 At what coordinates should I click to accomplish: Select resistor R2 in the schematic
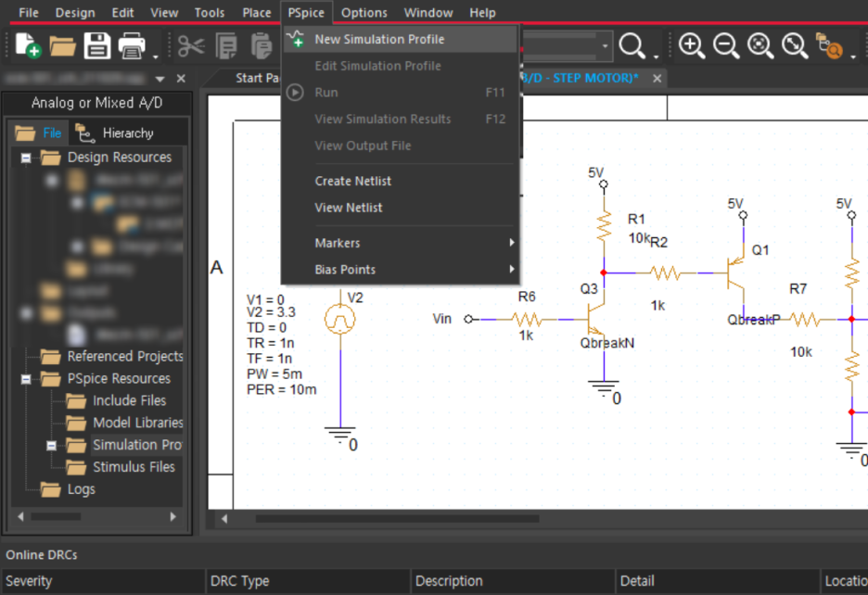(666, 272)
